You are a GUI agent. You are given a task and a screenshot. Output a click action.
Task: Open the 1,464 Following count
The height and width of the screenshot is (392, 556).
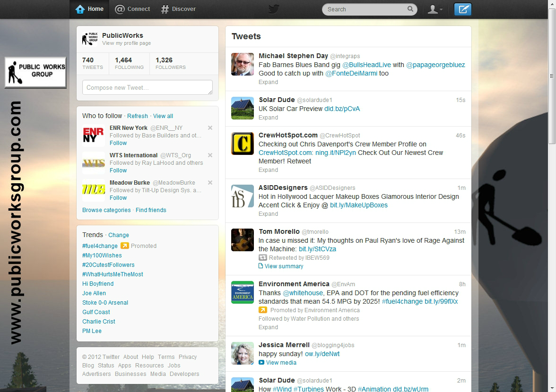(129, 63)
